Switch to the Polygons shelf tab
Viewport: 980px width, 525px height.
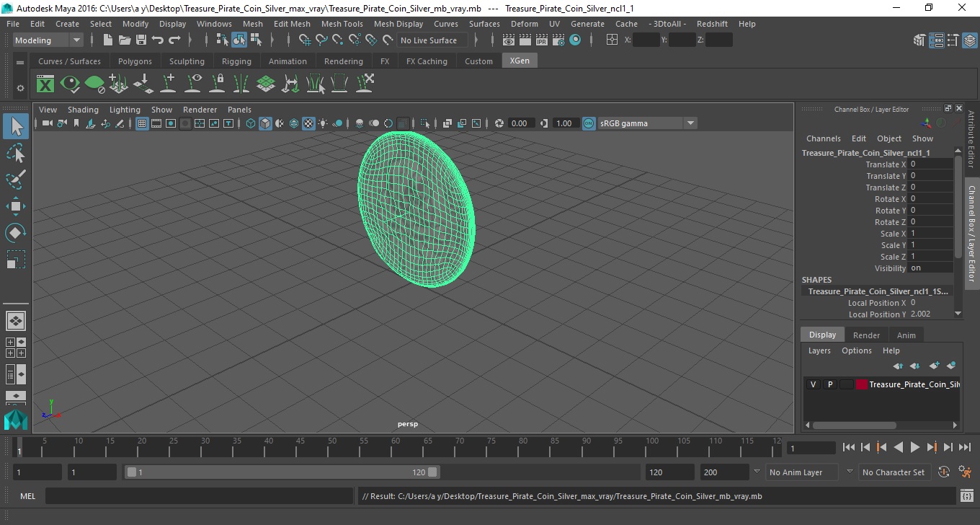(135, 61)
